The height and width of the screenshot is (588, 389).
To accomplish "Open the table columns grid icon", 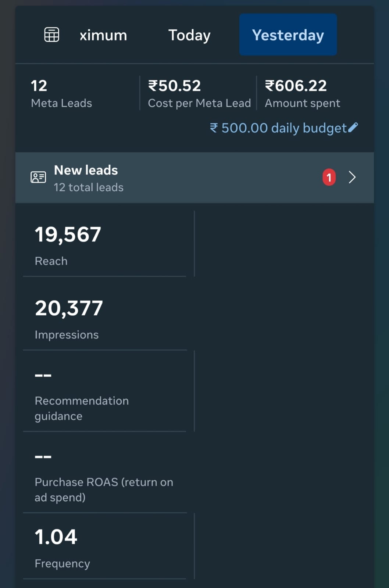I will pyautogui.click(x=51, y=35).
